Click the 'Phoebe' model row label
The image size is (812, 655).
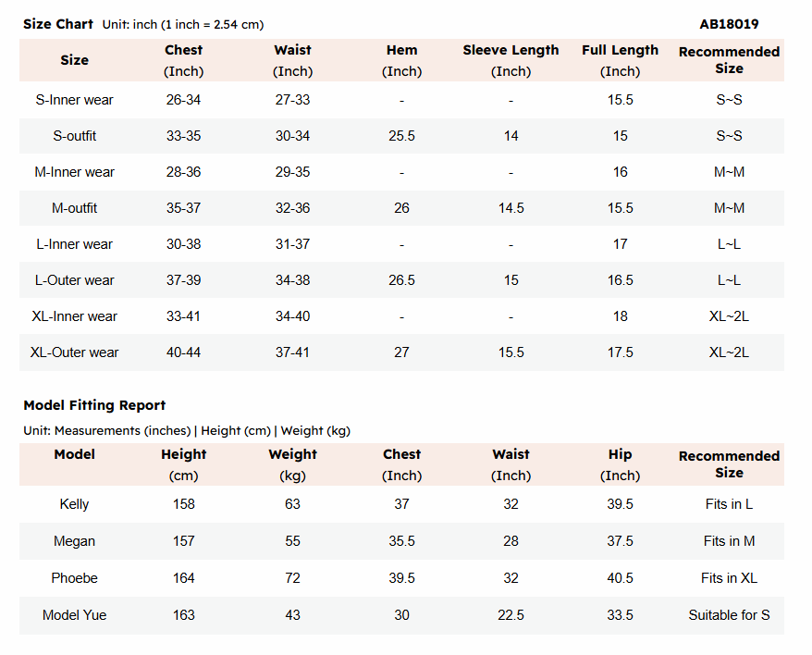click(75, 578)
